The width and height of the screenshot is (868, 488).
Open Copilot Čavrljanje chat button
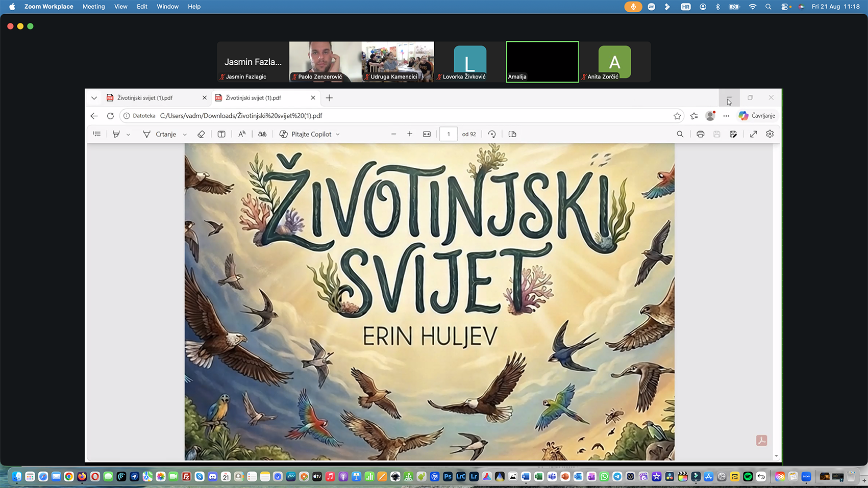757,116
